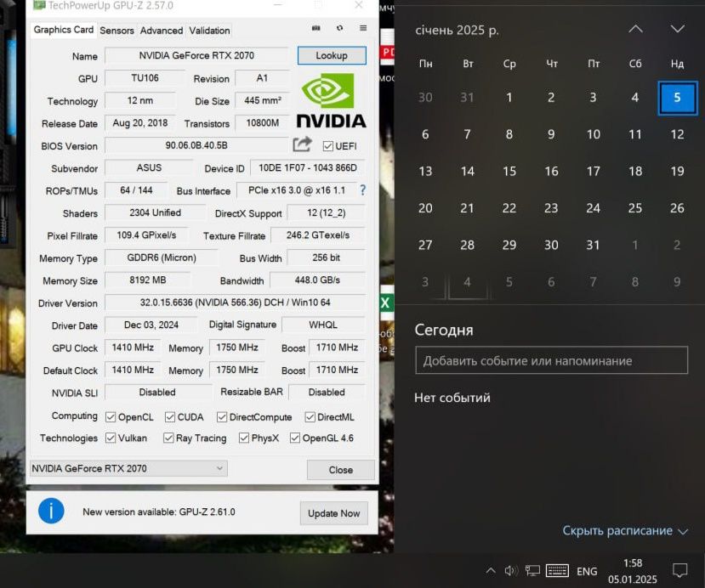Toggle the Vulkan checkbox
This screenshot has width=705, height=588.
(x=111, y=438)
